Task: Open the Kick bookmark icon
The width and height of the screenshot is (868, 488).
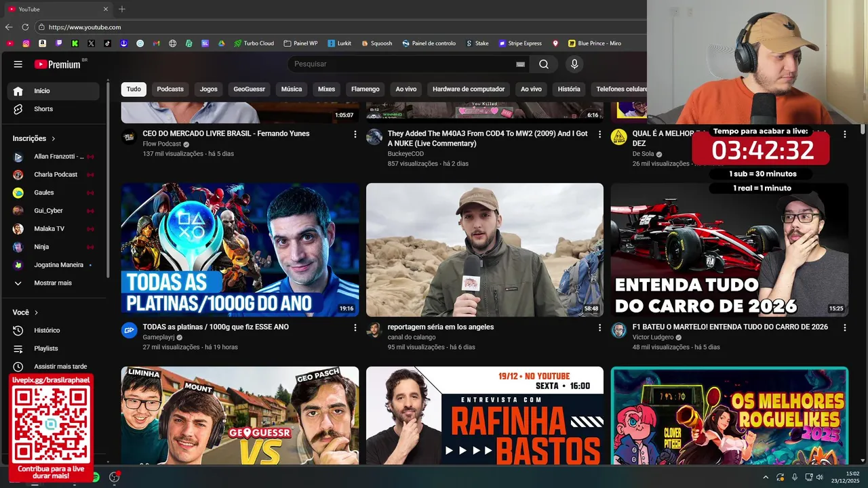Action: click(x=75, y=43)
